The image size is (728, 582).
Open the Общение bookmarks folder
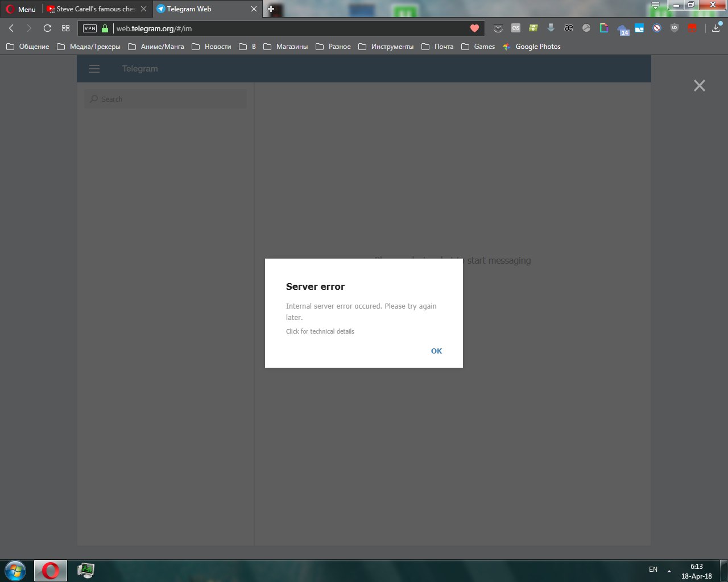[27, 47]
